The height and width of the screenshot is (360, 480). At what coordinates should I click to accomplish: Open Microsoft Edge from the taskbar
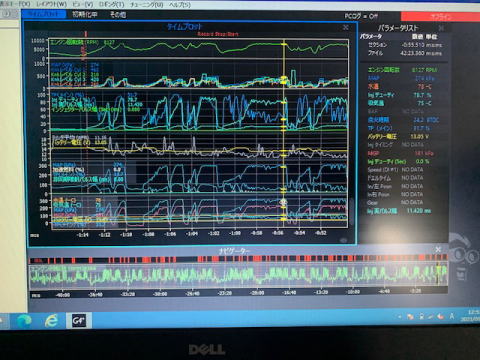[24, 321]
